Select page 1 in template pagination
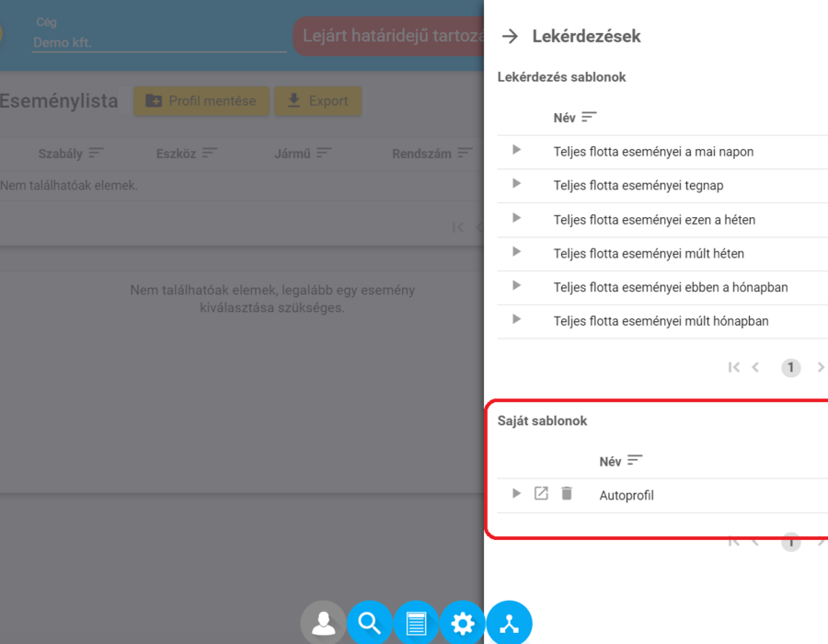 tap(790, 367)
